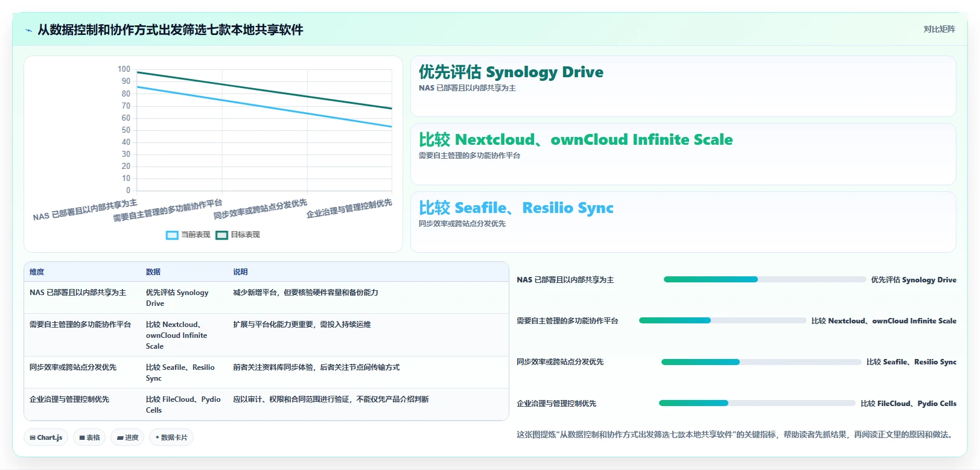Select the 比较 Seafile、Resilio Sync table cell
980x470 pixels.
pyautogui.click(x=180, y=373)
